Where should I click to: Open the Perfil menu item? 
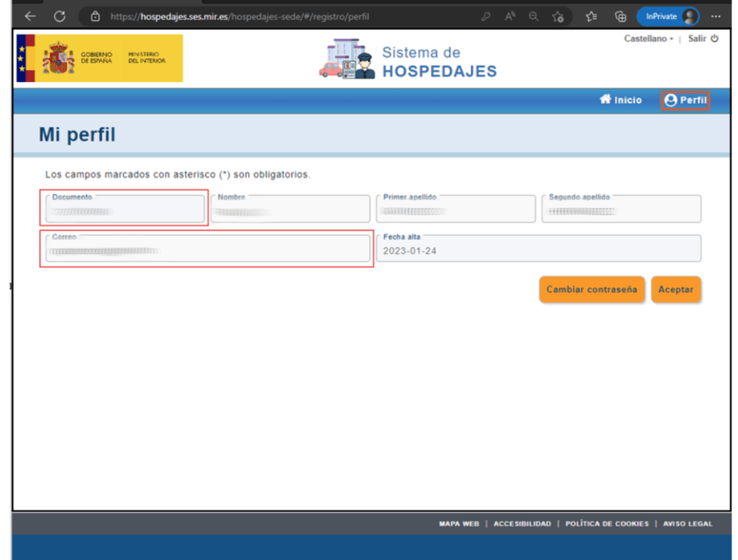click(x=685, y=100)
